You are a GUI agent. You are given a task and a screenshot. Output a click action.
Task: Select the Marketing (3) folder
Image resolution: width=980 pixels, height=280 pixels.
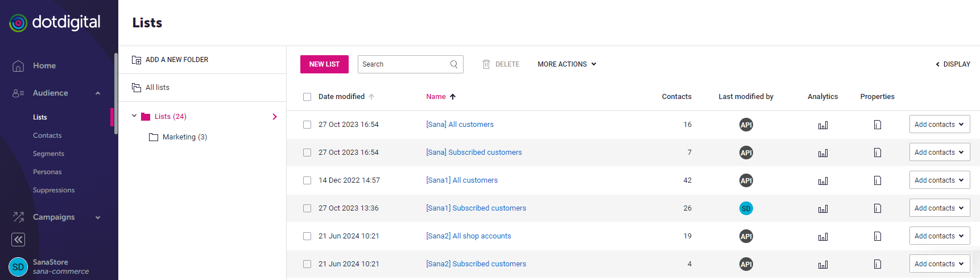(x=178, y=137)
